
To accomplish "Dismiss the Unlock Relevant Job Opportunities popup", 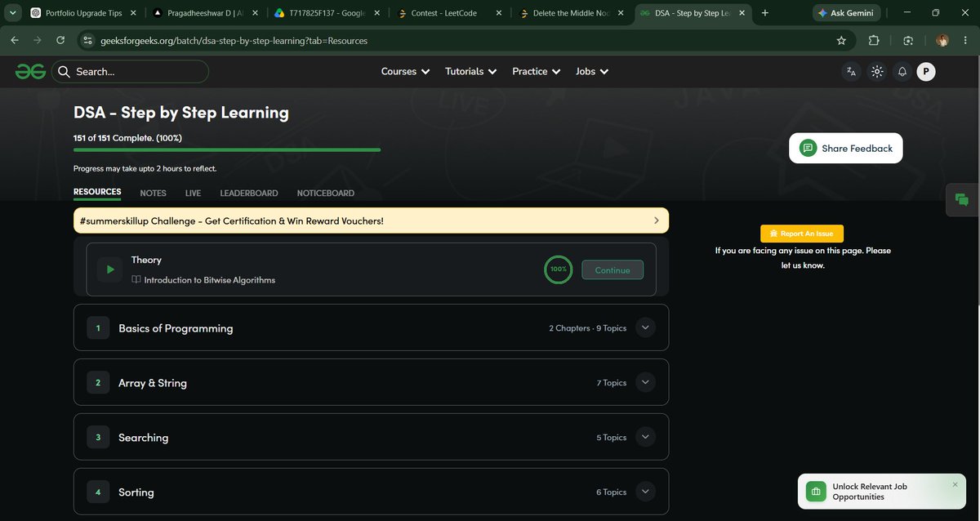I will coord(955,484).
